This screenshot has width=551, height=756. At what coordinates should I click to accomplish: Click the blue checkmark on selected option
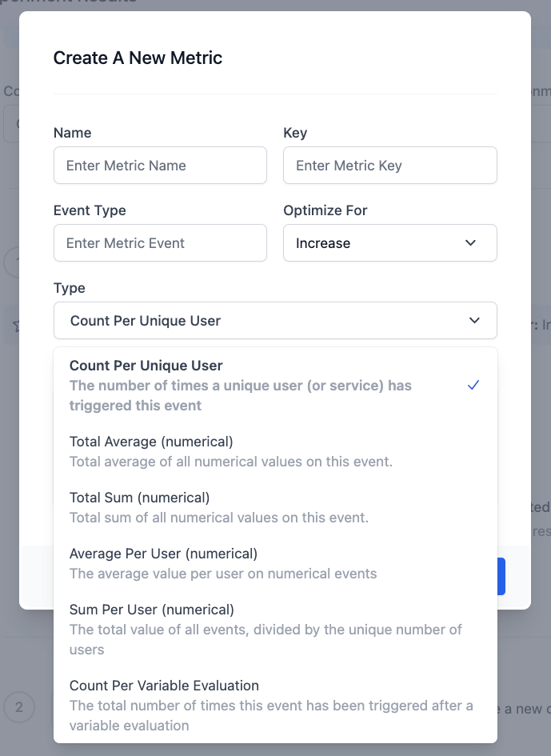(473, 385)
